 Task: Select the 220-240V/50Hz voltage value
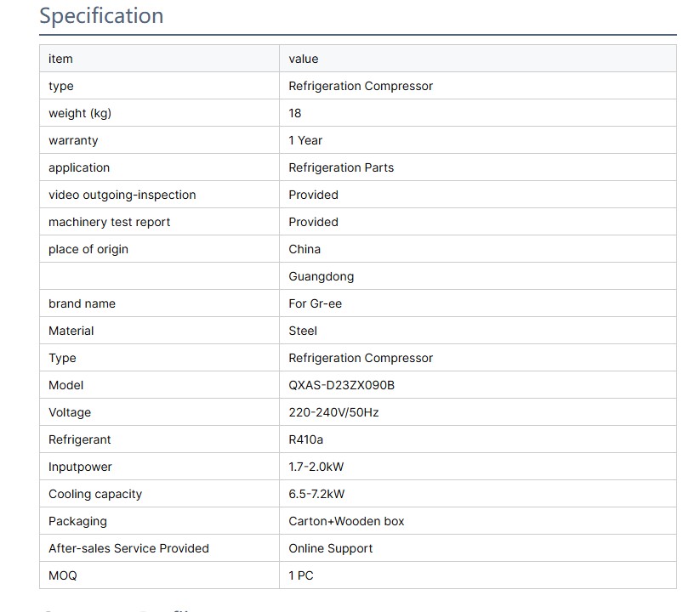[x=333, y=412]
